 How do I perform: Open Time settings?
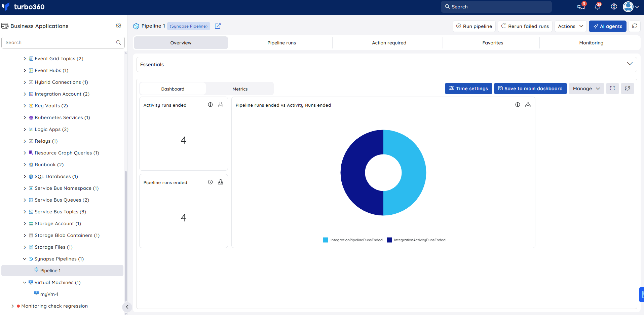point(468,88)
